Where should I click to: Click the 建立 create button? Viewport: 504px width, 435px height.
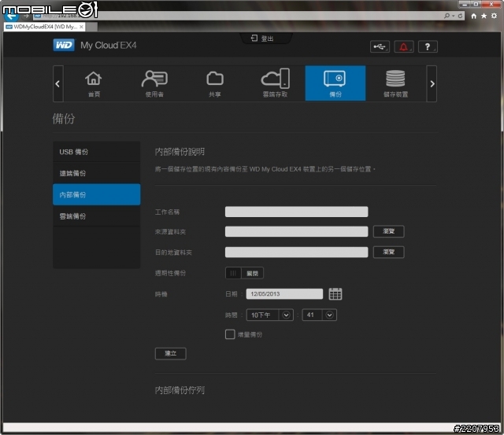(170, 353)
